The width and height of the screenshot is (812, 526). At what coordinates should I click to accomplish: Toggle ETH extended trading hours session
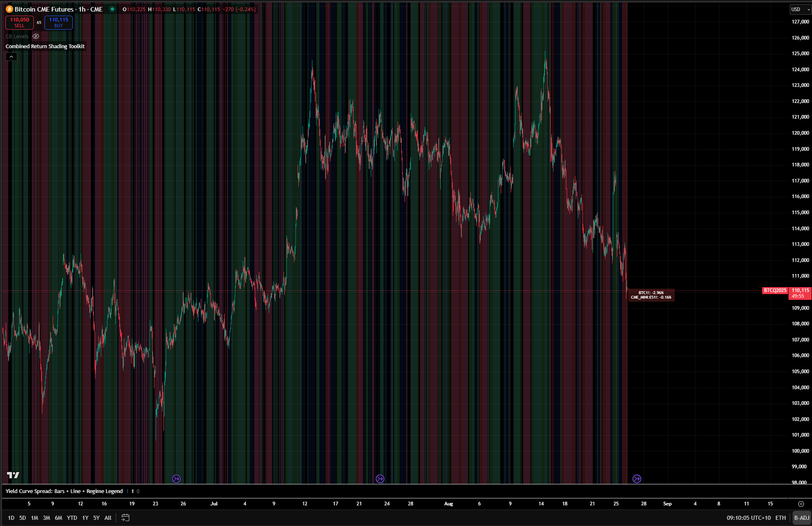[780, 518]
